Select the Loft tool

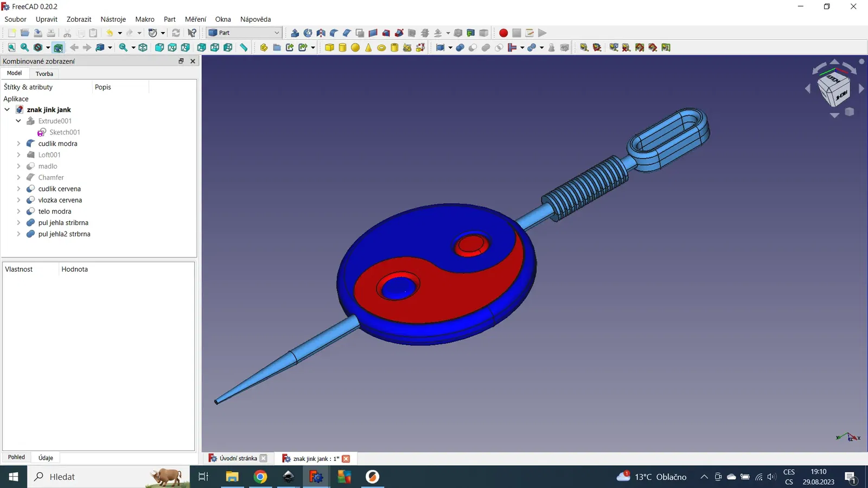click(x=386, y=33)
